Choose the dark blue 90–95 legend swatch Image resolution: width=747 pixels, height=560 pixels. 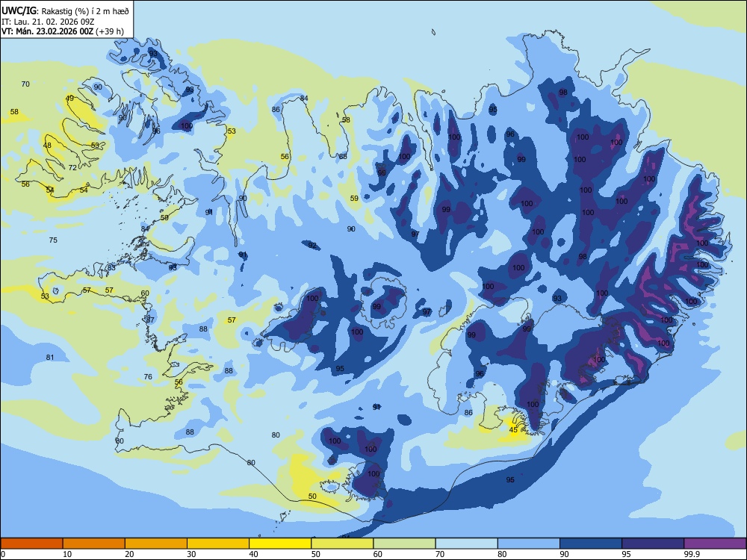(x=591, y=544)
